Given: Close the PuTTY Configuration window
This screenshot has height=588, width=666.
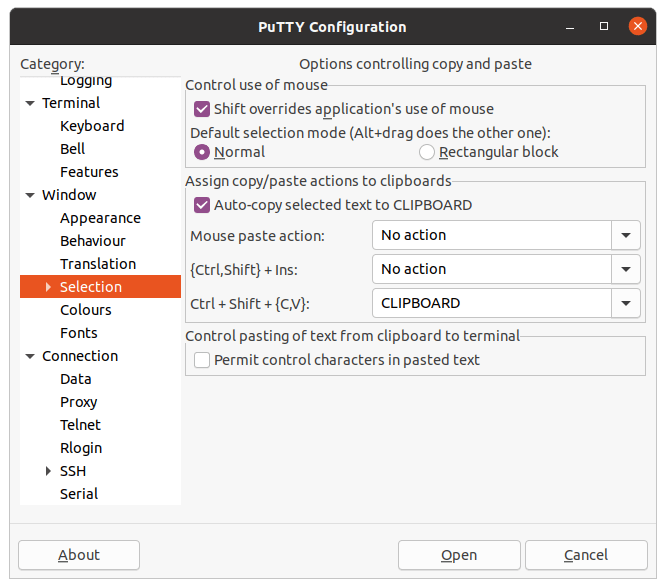Looking at the screenshot, I should [x=638, y=26].
